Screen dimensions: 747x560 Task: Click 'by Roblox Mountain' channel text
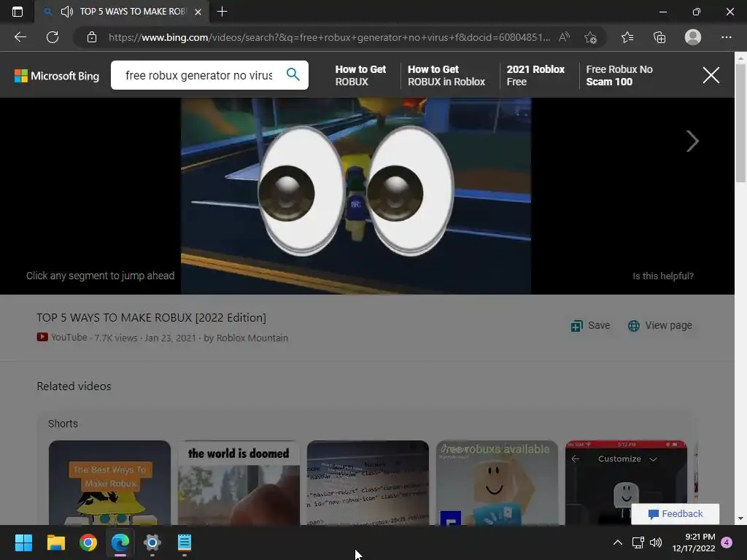click(246, 338)
